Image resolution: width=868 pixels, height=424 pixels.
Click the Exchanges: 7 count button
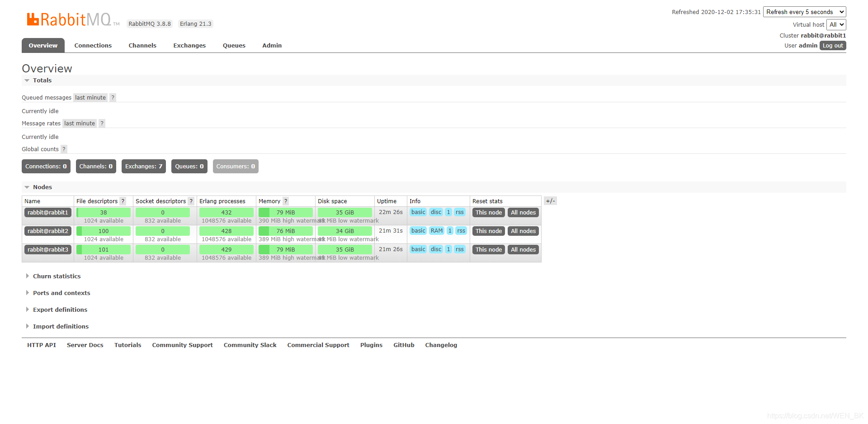(x=144, y=167)
